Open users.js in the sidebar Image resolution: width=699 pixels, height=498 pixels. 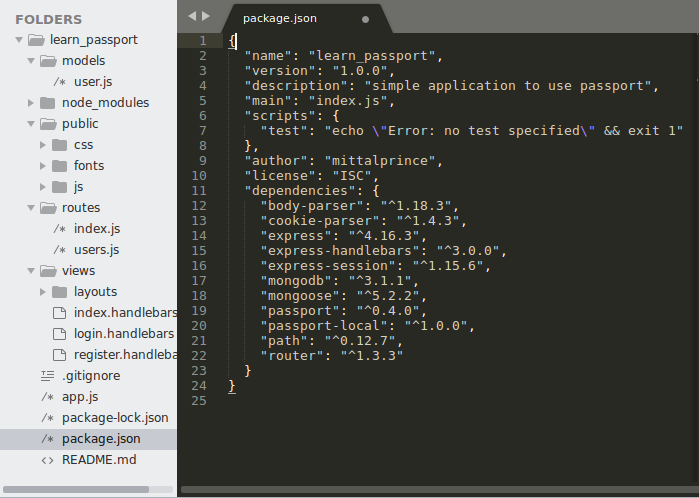point(96,250)
